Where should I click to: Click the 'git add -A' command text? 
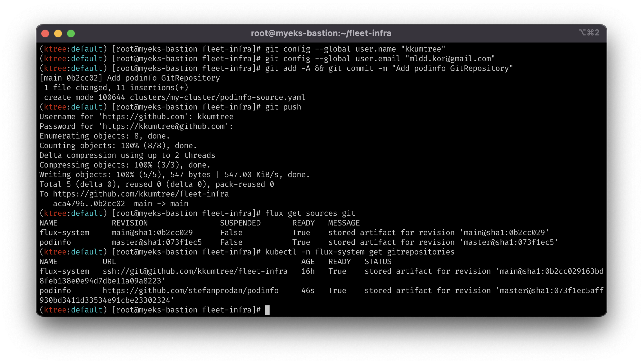click(x=288, y=68)
